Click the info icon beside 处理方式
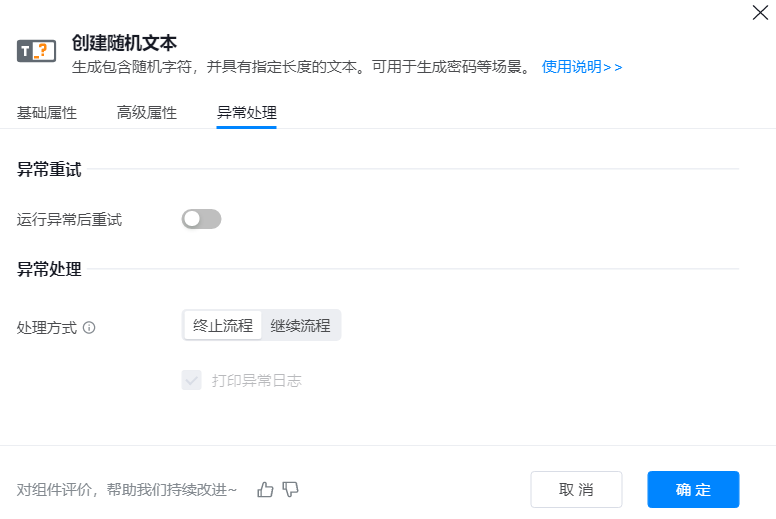The image size is (776, 519). (x=89, y=327)
